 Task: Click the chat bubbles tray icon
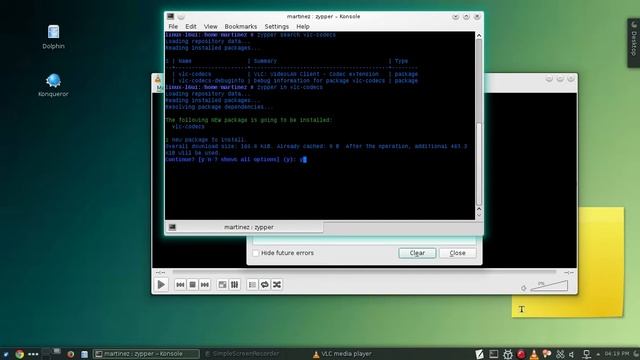tap(547, 353)
